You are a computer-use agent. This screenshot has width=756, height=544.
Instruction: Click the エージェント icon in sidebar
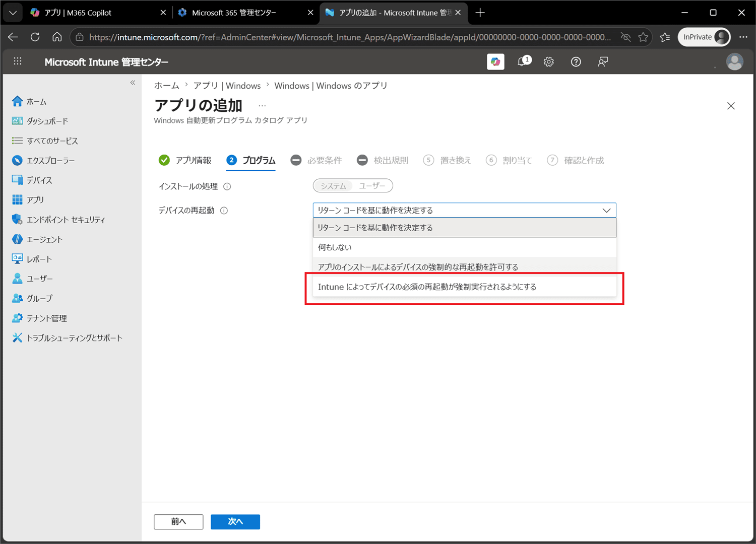pos(18,239)
